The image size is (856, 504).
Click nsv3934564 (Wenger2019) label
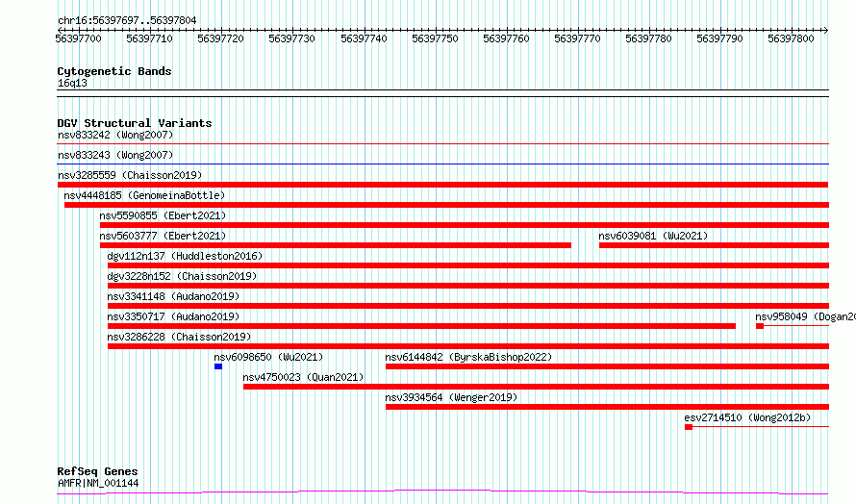451,397
